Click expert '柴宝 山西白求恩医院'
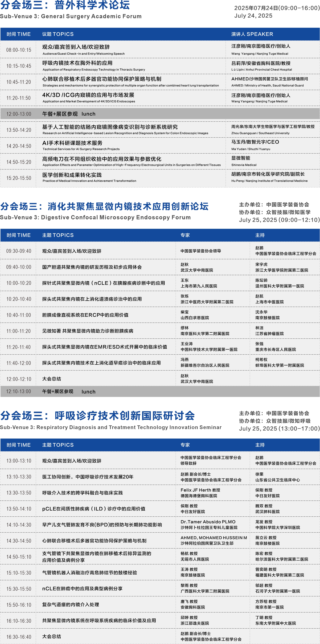Image resolution: width=320 pixels, height=644 pixels. coord(195,315)
